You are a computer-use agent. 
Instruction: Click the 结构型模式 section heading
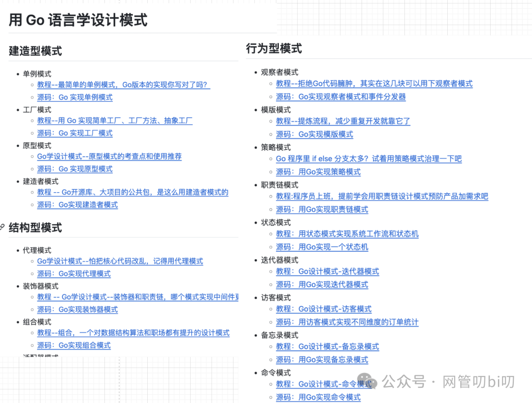click(x=35, y=228)
